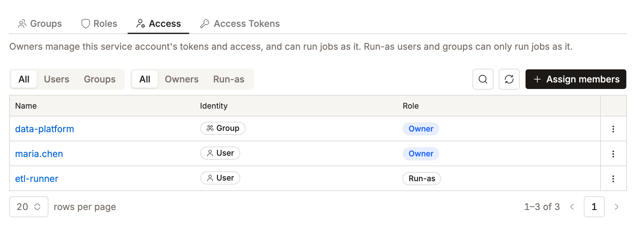Image resolution: width=644 pixels, height=229 pixels.
Task: Click page number 1 button
Action: 594,207
